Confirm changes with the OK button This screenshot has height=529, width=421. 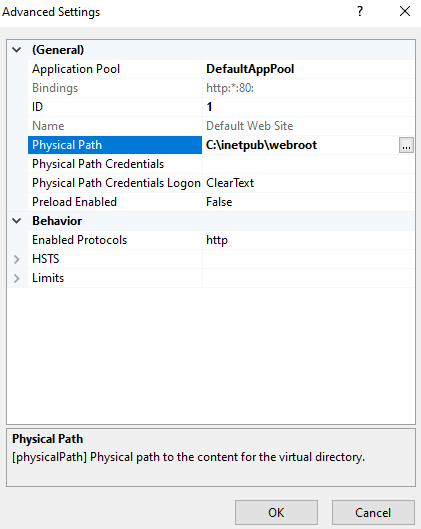pyautogui.click(x=276, y=512)
